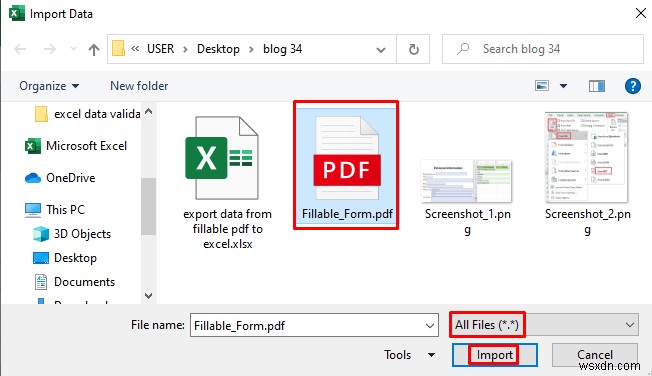Refresh the folder contents

[413, 49]
